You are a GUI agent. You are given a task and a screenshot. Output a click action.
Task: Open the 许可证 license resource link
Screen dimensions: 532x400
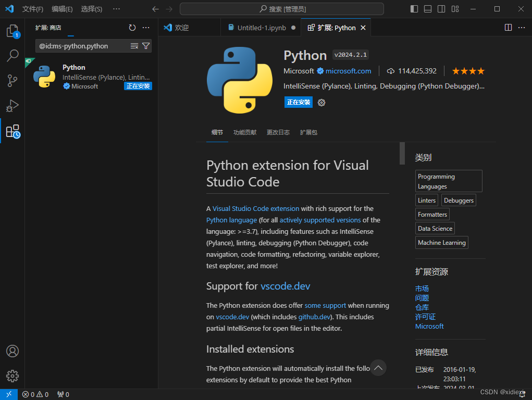[x=426, y=317]
